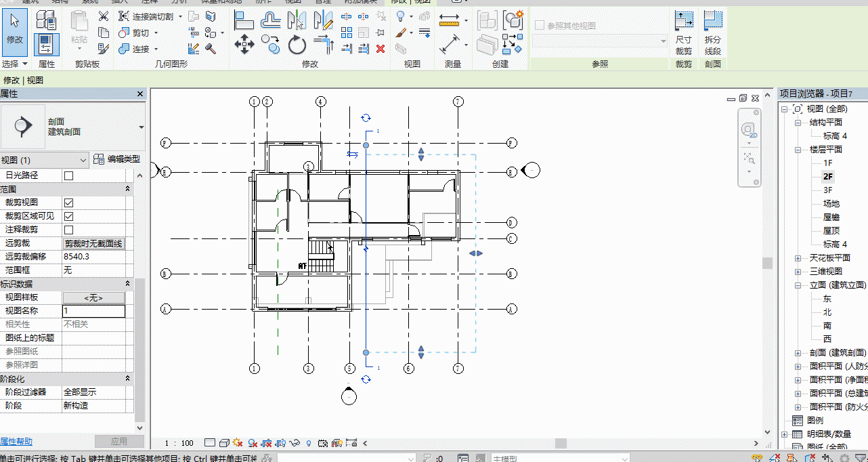Viewport: 868px width, 462px height.
Task: Open the type selector dropdown for 建筑剖面
Action: pyautogui.click(x=142, y=127)
